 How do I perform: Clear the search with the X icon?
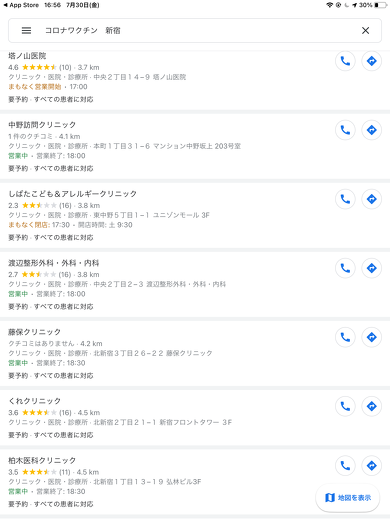(365, 31)
